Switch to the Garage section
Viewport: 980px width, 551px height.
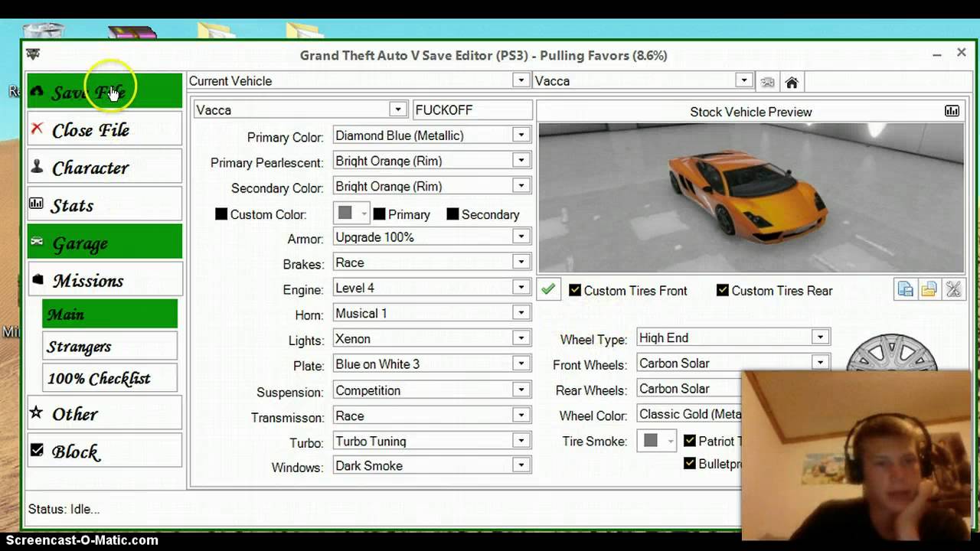coord(105,242)
